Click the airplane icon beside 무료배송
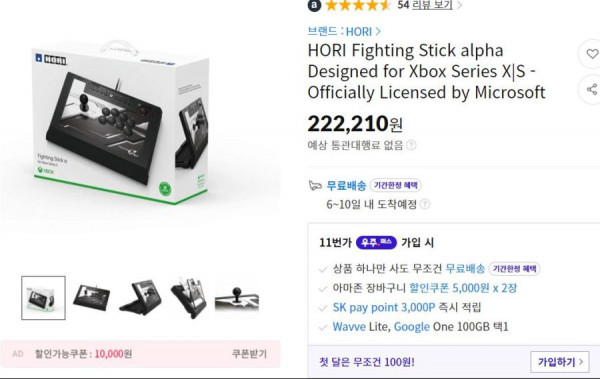Viewport: 600px width, 379px height. coord(315,186)
